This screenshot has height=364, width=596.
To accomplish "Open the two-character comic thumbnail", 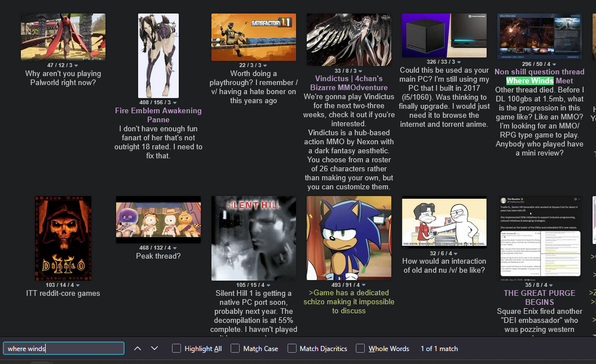I will (444, 222).
